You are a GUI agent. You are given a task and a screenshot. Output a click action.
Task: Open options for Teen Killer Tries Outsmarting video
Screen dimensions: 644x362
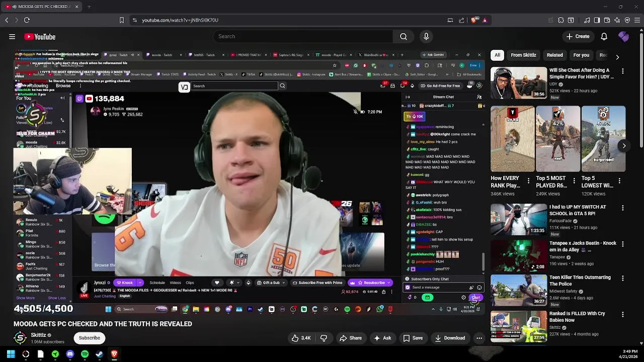pyautogui.click(x=623, y=279)
